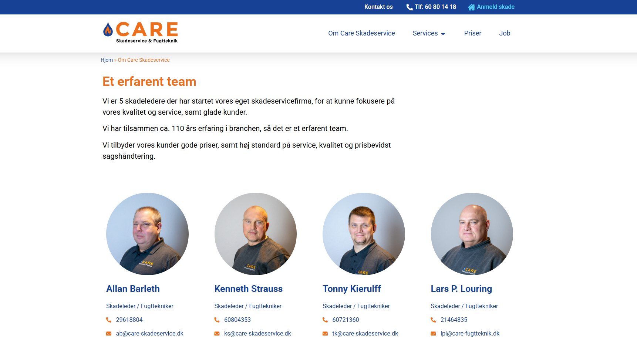
Task: Click the paragraph starting Vi er 5 skadeledere
Action: tap(249, 107)
